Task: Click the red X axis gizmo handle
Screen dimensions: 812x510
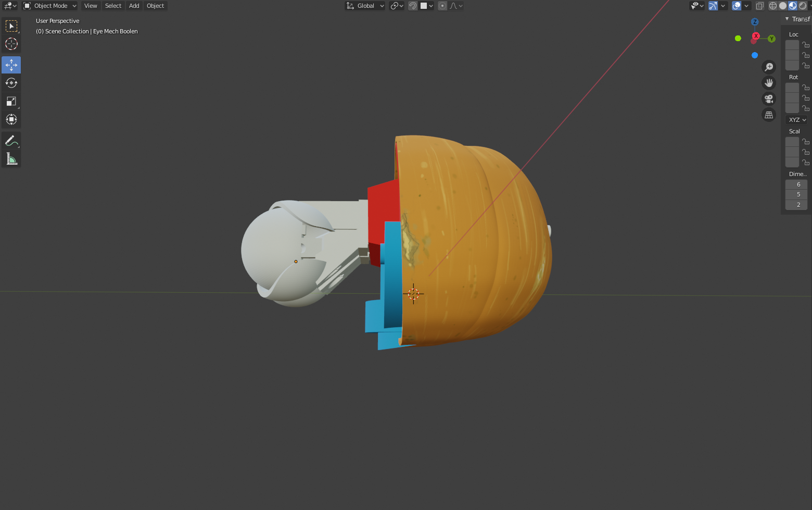Action: [756, 36]
